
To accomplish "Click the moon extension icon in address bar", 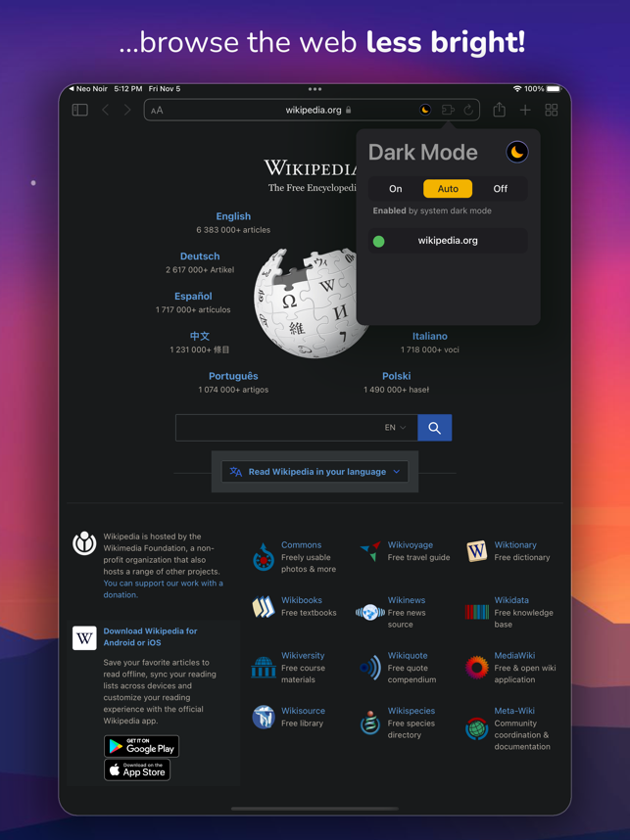I will (x=424, y=110).
